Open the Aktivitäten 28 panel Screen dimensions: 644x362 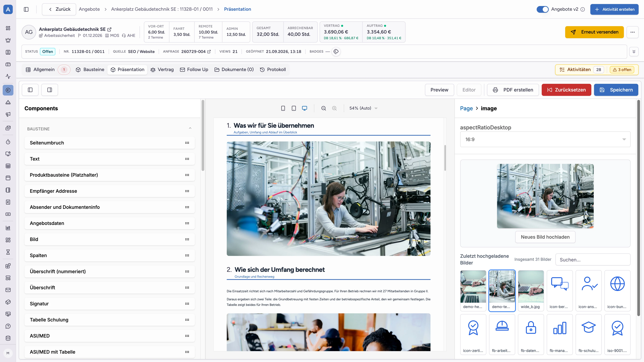[597, 70]
